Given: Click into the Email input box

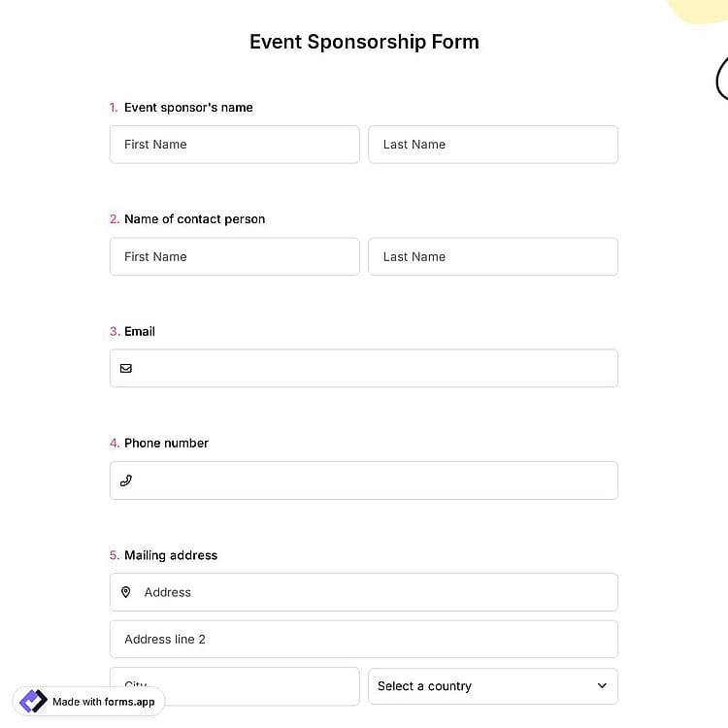Looking at the screenshot, I should 364,368.
